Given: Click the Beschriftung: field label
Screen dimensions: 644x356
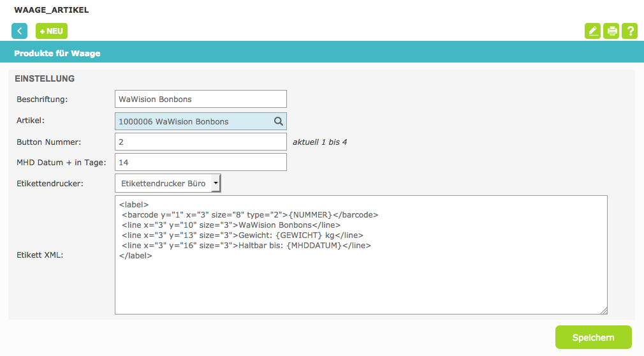Looking at the screenshot, I should pos(42,99).
